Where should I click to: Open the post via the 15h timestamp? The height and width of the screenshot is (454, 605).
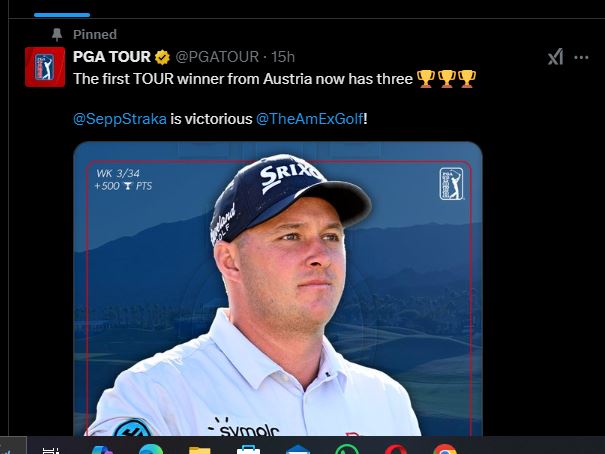click(283, 57)
